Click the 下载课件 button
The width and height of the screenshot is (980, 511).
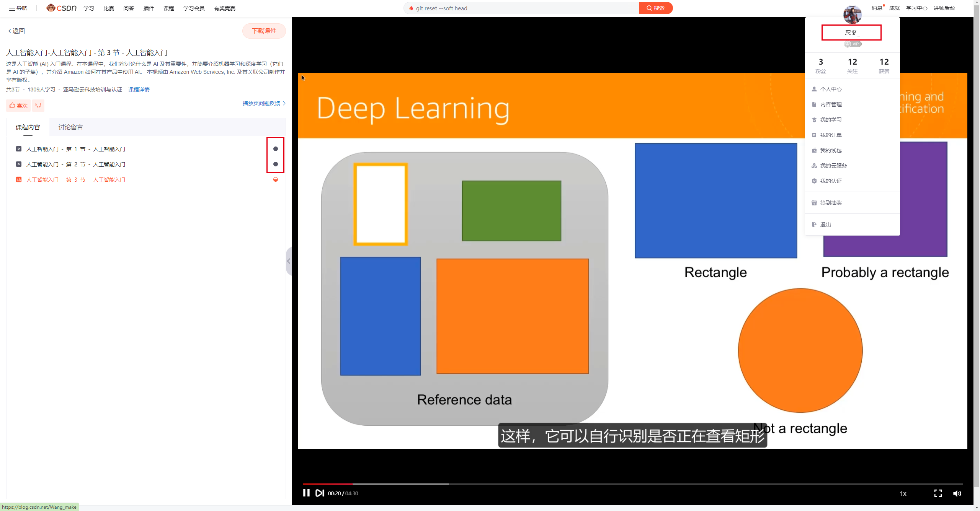(264, 31)
